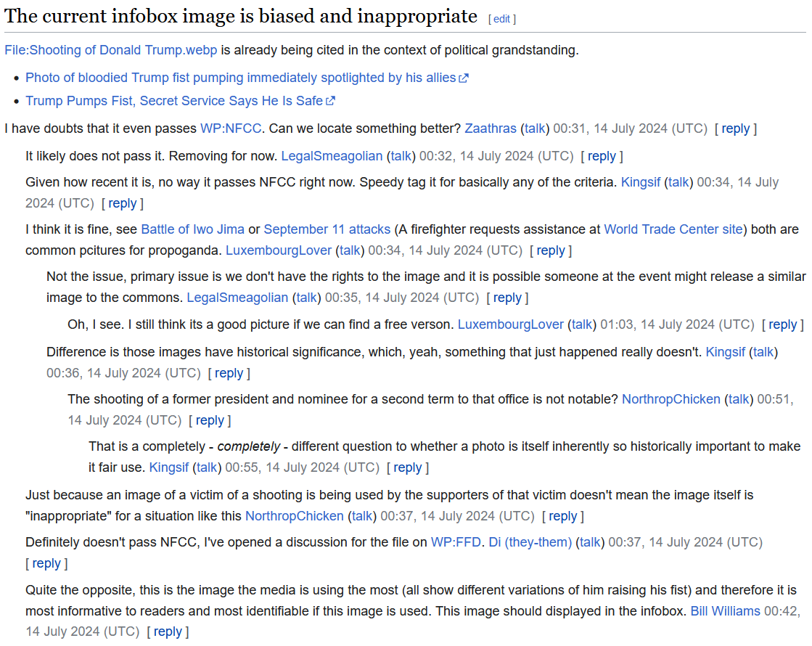Viewport: 812px width, 646px height.
Task: Open talk link on NorthropChicken's 00:51 comment
Action: [x=739, y=399]
